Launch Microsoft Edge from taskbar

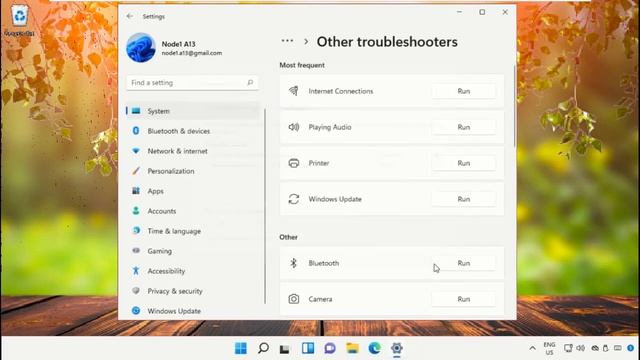pos(374,348)
